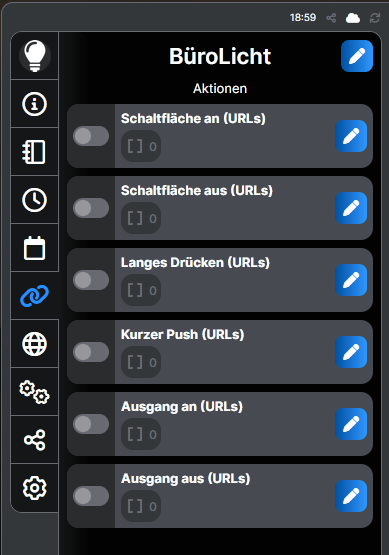The width and height of the screenshot is (389, 555).
Task: Open the single gear settings icon
Action: pyautogui.click(x=35, y=488)
